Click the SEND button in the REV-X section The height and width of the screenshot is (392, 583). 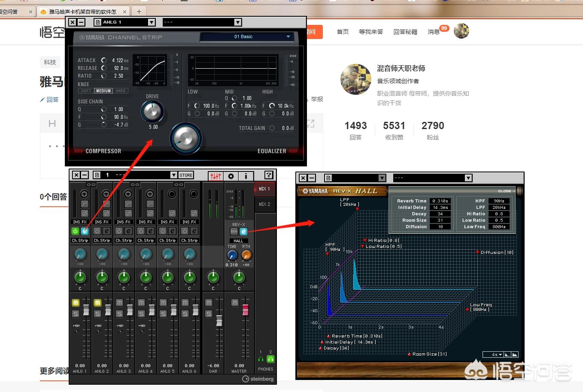pos(234,232)
